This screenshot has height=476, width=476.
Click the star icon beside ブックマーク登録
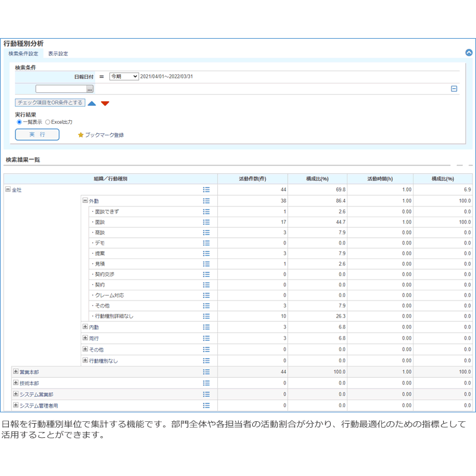coord(81,135)
